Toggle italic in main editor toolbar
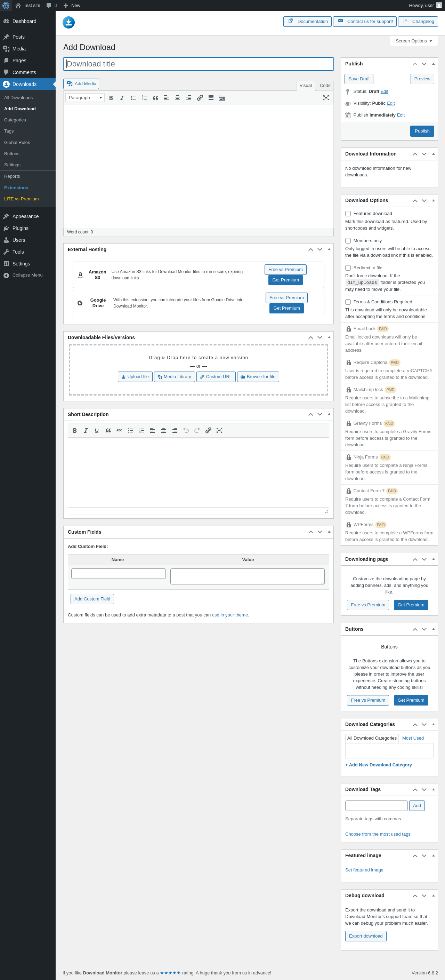This screenshot has width=445, height=980. pyautogui.click(x=122, y=98)
